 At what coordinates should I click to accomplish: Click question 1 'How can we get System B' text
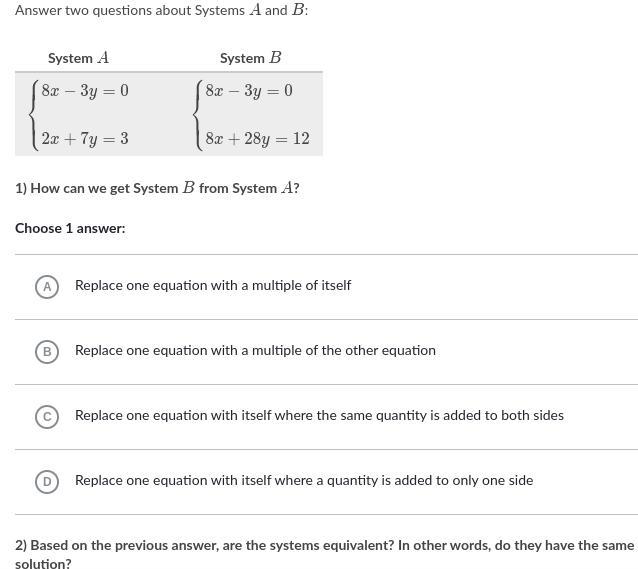(x=157, y=188)
